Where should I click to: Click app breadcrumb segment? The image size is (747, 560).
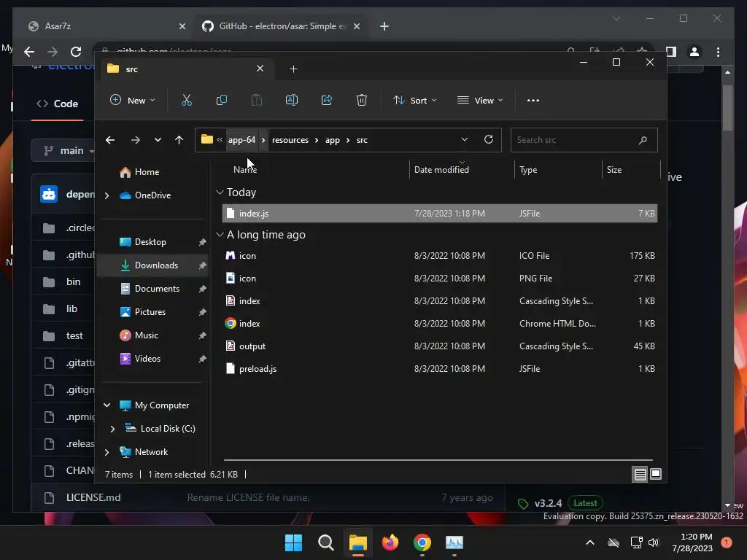click(x=333, y=140)
